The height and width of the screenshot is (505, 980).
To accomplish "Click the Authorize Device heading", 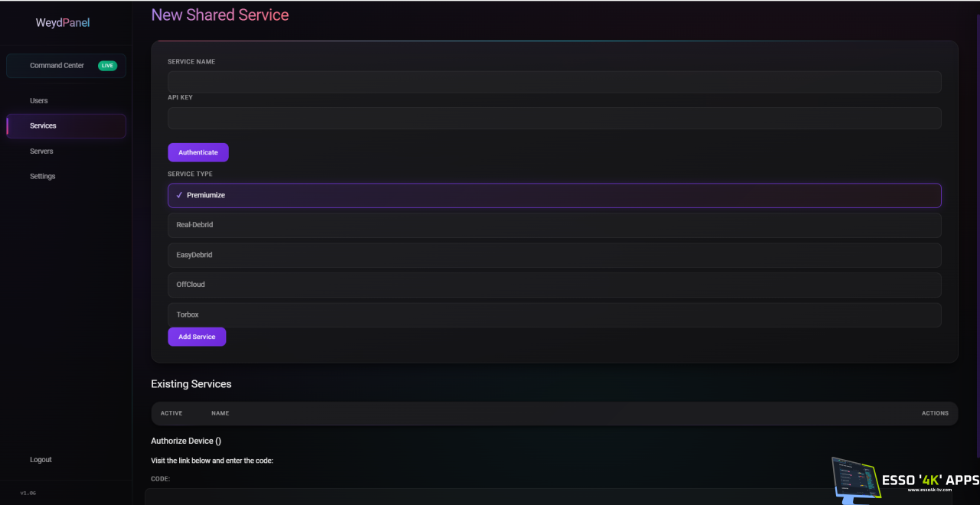I will point(186,441).
